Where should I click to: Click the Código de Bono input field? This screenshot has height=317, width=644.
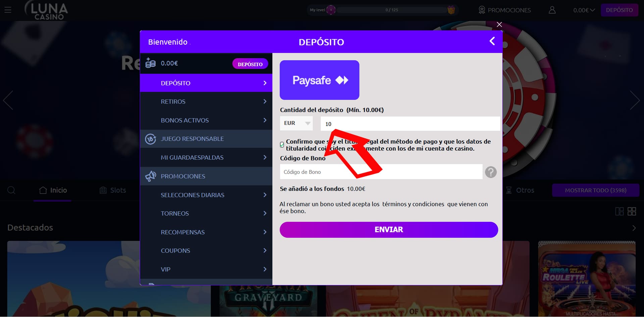click(x=381, y=172)
